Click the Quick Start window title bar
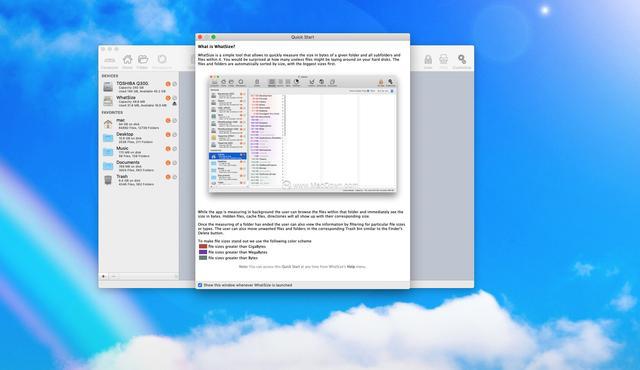The image size is (640, 370). [302, 37]
